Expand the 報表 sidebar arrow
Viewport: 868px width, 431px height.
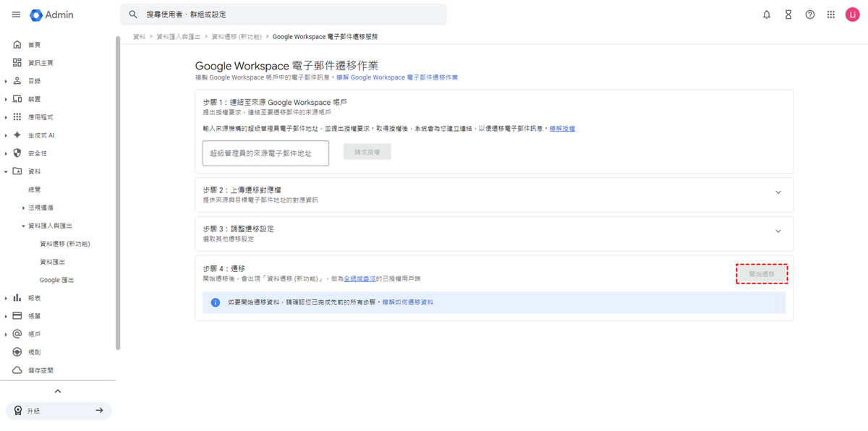click(6, 298)
